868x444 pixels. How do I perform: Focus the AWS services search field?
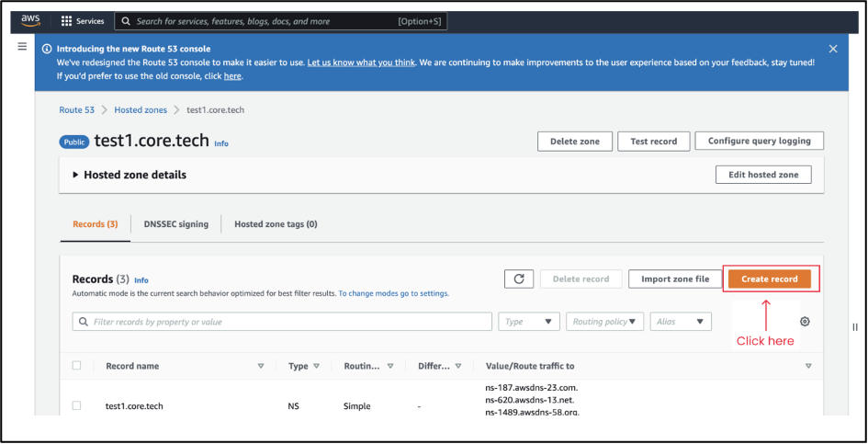tap(281, 21)
